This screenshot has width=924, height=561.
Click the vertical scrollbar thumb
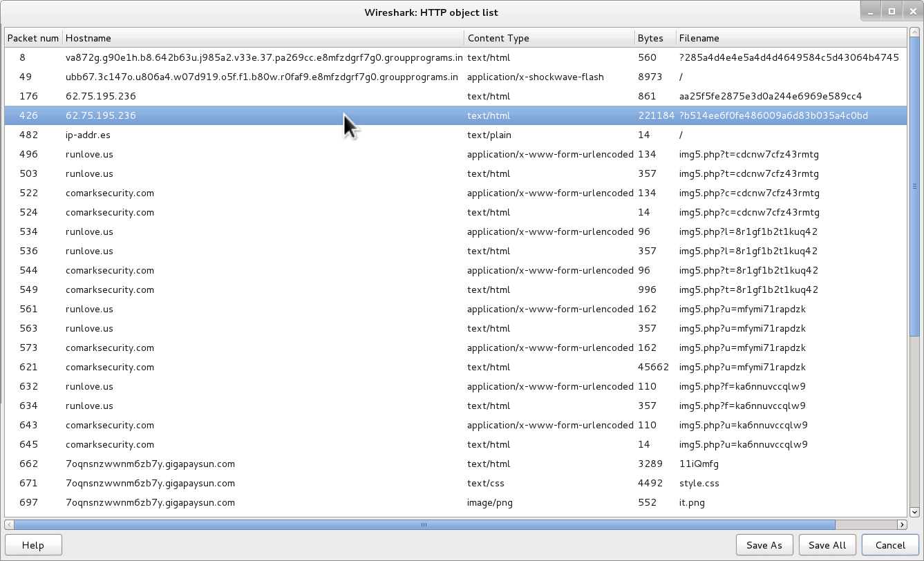[x=914, y=186]
